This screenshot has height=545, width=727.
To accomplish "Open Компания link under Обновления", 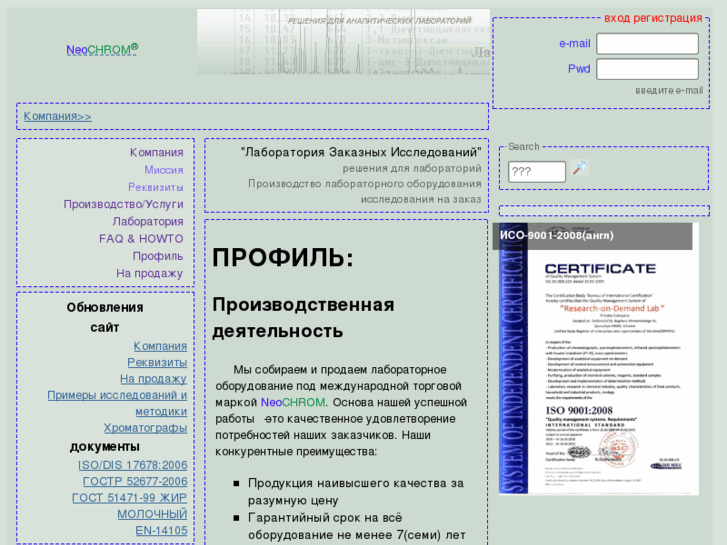I will (x=160, y=346).
